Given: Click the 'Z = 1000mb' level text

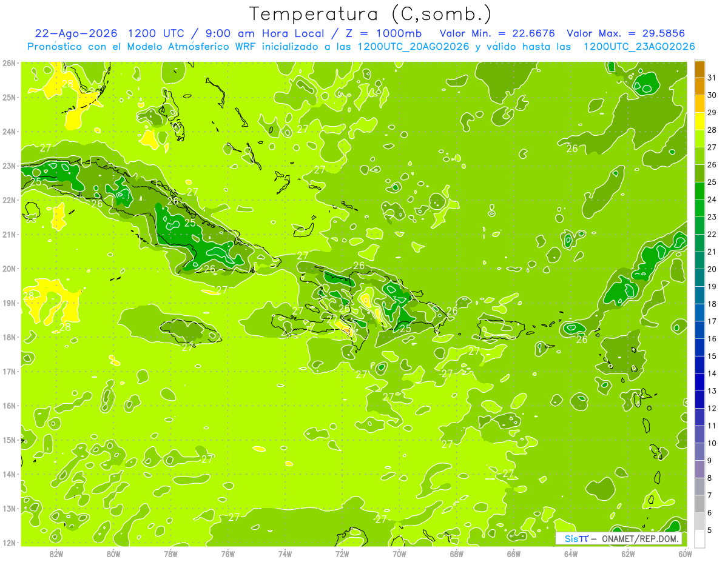Looking at the screenshot, I should pyautogui.click(x=383, y=33).
